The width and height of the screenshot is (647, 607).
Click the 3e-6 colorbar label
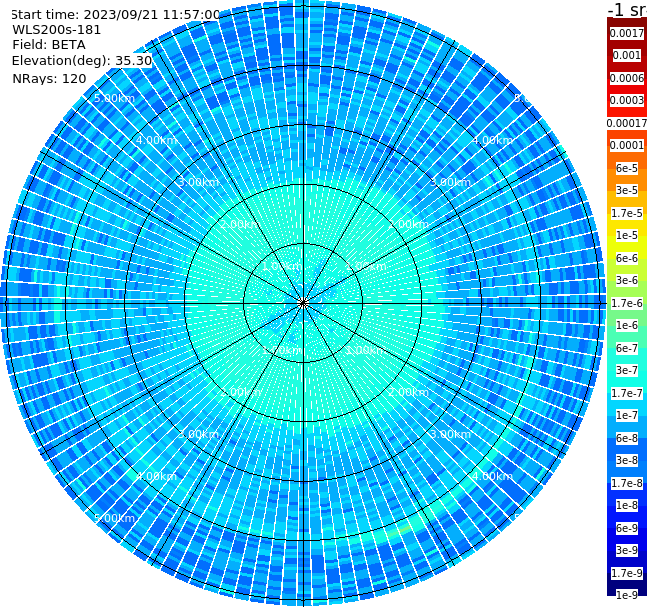tap(627, 280)
